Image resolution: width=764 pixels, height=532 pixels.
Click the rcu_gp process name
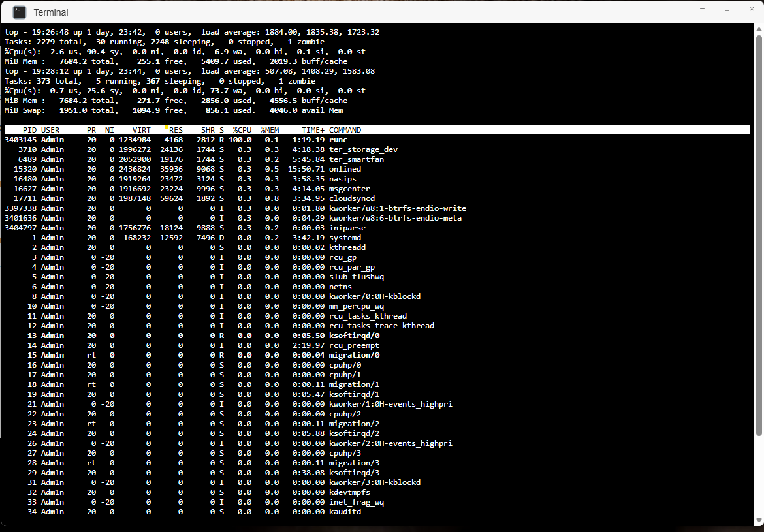click(343, 257)
